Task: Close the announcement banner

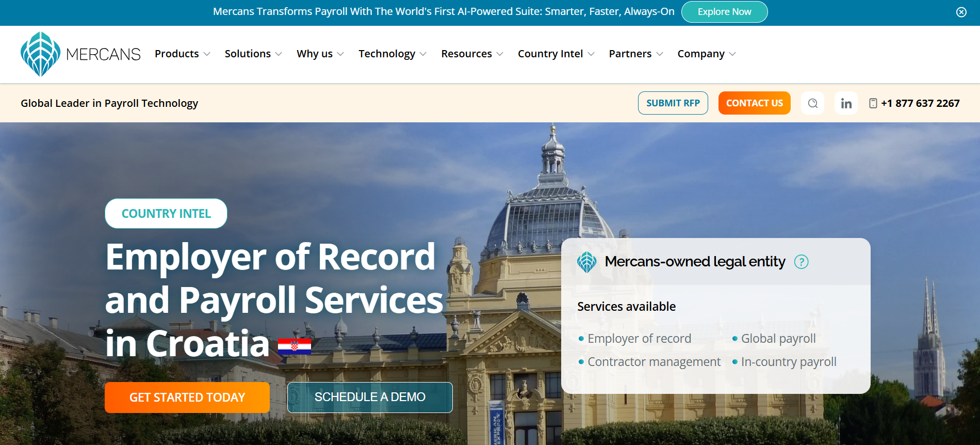Action: pos(961,12)
